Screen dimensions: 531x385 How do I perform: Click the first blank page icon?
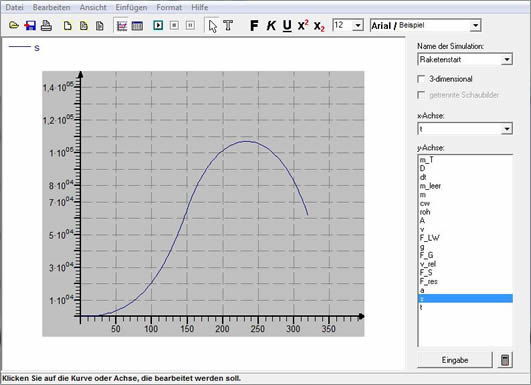point(68,25)
